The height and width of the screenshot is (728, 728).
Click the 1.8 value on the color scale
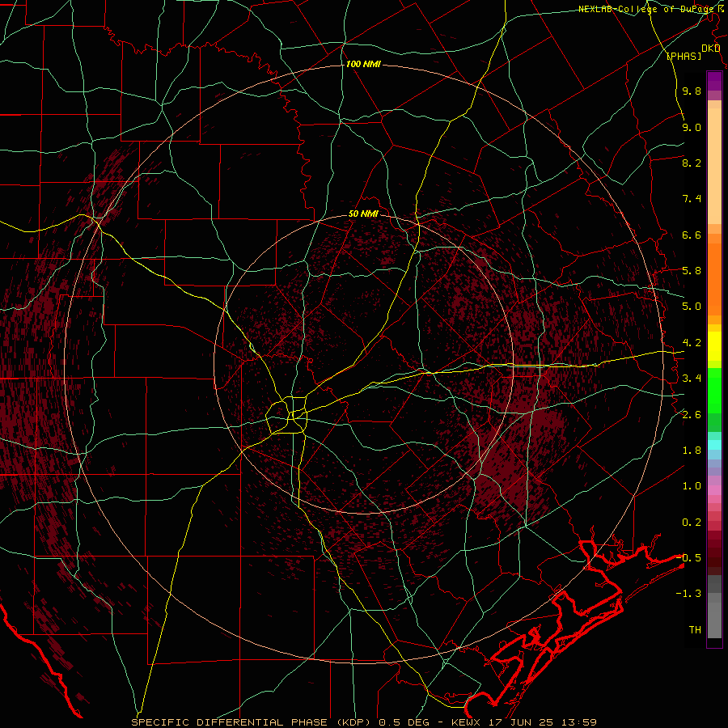pos(692,451)
